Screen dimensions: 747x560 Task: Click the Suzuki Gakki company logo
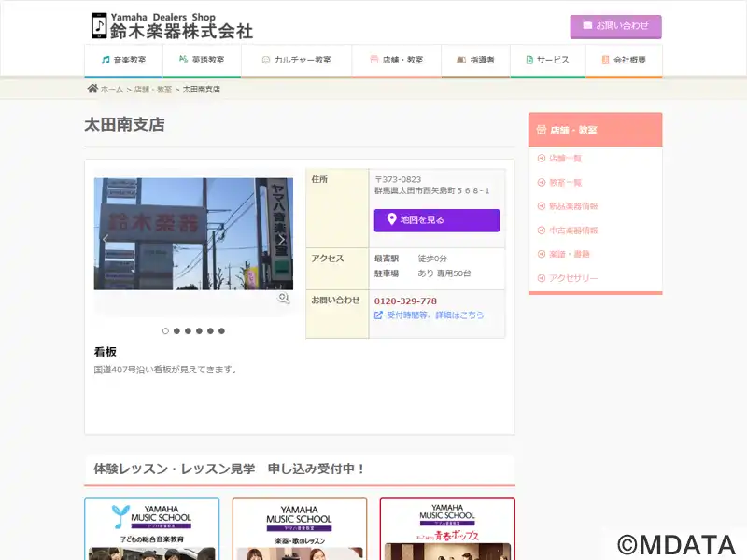click(172, 26)
